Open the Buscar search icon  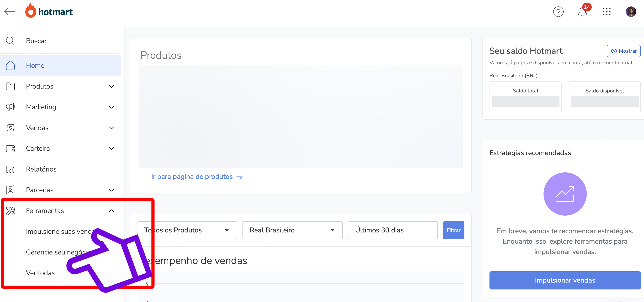[10, 41]
